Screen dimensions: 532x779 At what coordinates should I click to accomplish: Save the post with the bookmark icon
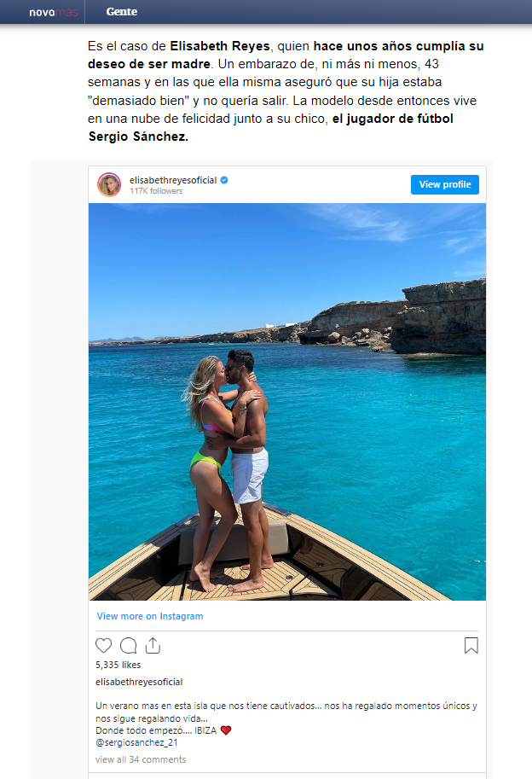pyautogui.click(x=471, y=646)
